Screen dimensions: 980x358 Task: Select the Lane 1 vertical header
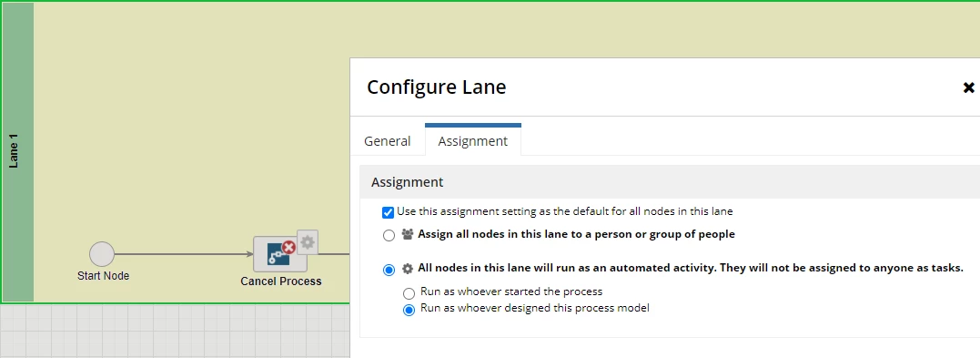[17, 153]
